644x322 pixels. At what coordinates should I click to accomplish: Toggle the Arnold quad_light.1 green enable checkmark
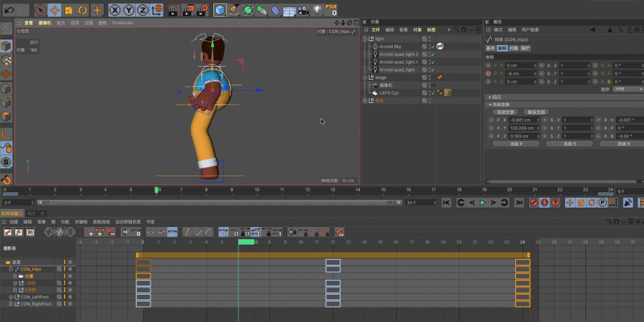point(433,62)
